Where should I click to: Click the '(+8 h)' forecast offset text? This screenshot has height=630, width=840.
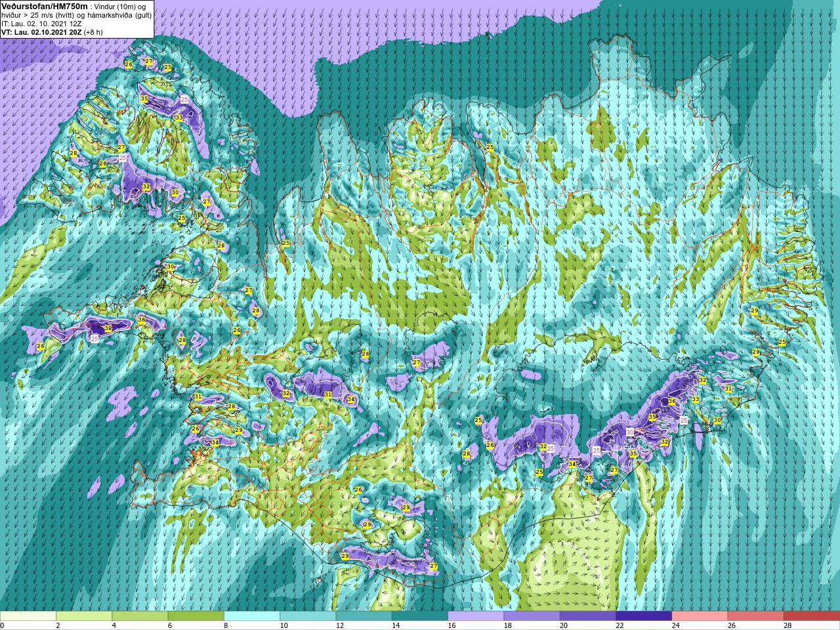(x=93, y=32)
